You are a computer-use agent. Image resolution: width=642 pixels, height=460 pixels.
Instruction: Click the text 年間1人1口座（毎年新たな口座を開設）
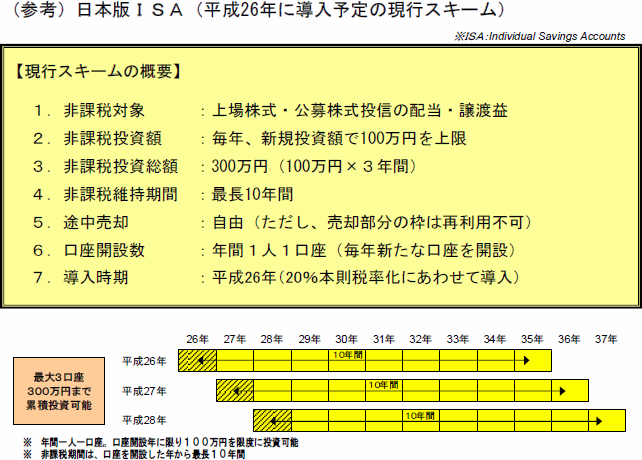[x=364, y=250]
